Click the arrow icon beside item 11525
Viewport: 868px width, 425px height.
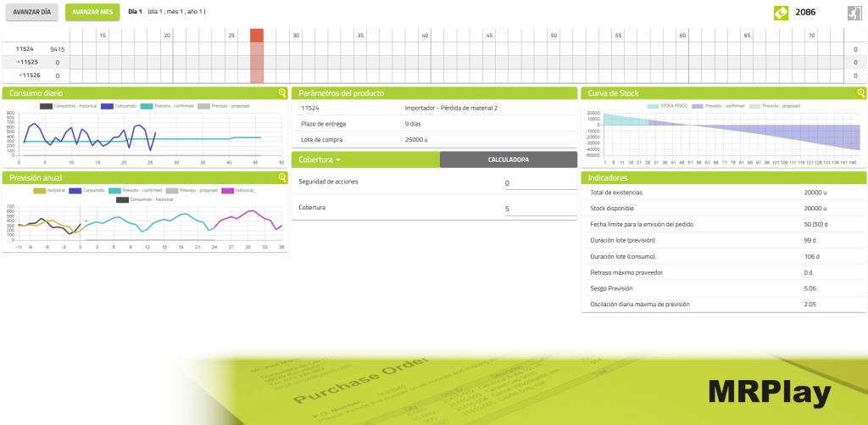[x=19, y=63]
